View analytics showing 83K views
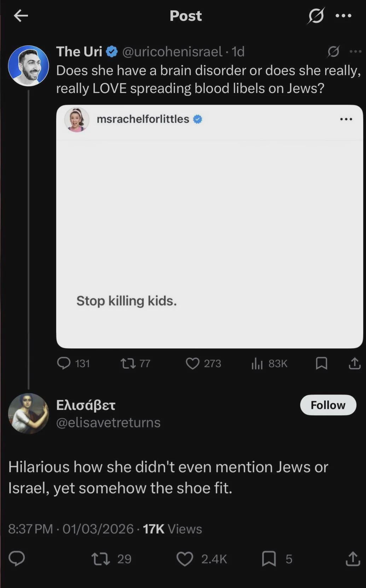The width and height of the screenshot is (366, 588). tap(257, 363)
